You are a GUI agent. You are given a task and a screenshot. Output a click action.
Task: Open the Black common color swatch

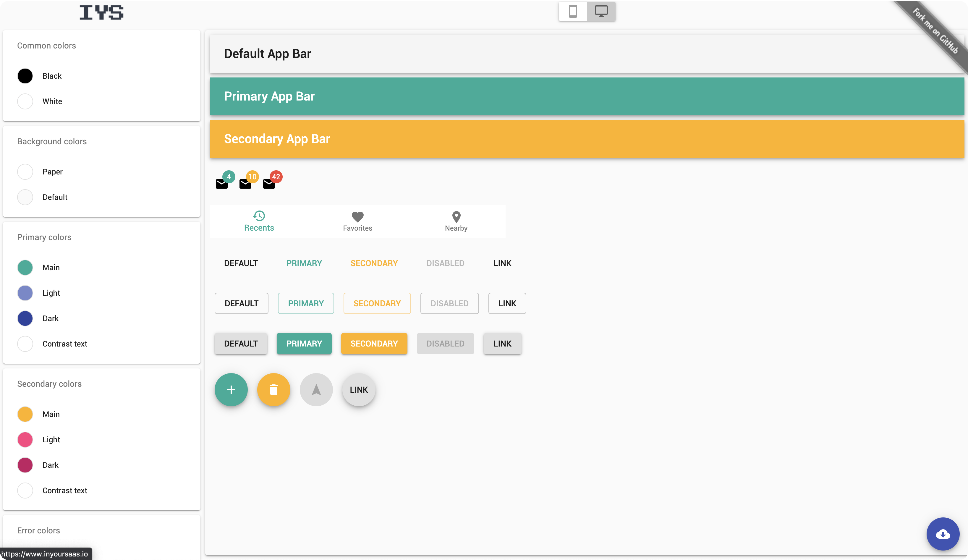[x=25, y=76]
